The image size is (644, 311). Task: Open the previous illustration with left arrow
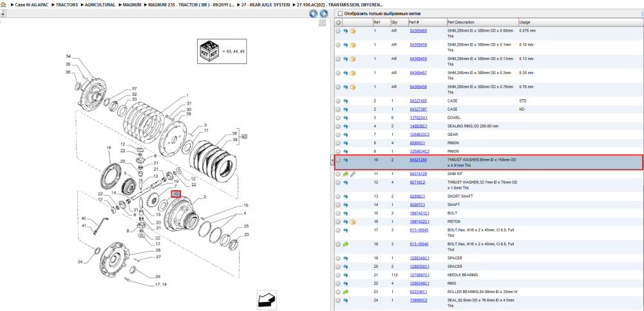(314, 14)
